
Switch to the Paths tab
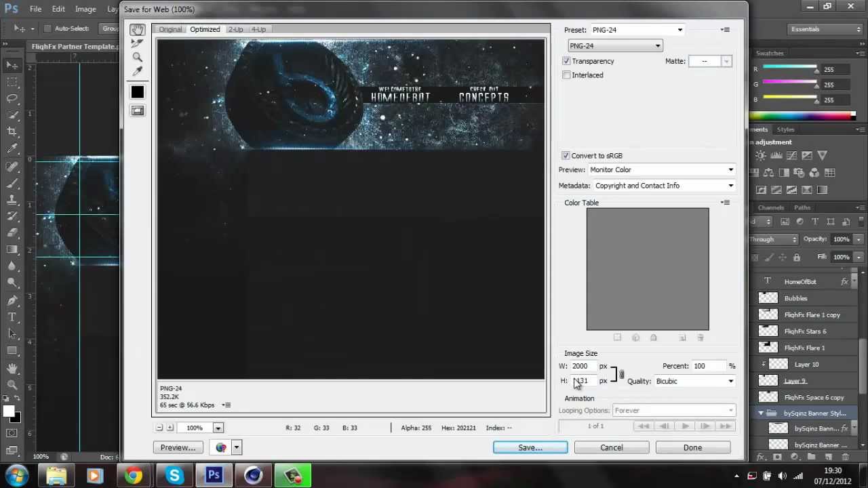(802, 207)
